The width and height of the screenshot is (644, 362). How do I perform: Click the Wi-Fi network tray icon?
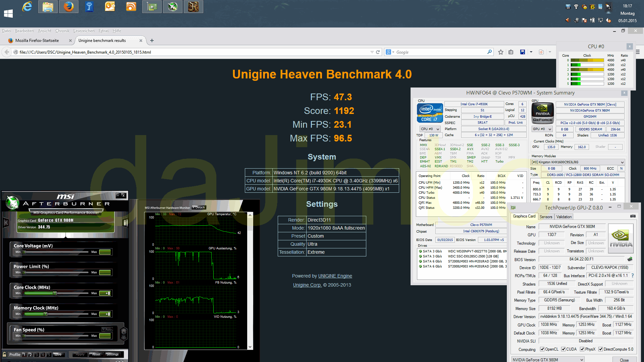576,7
